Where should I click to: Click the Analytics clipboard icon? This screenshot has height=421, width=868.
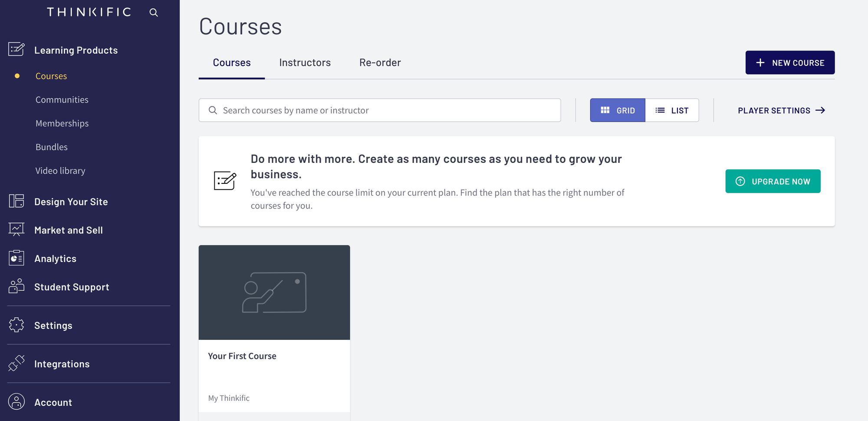click(16, 258)
